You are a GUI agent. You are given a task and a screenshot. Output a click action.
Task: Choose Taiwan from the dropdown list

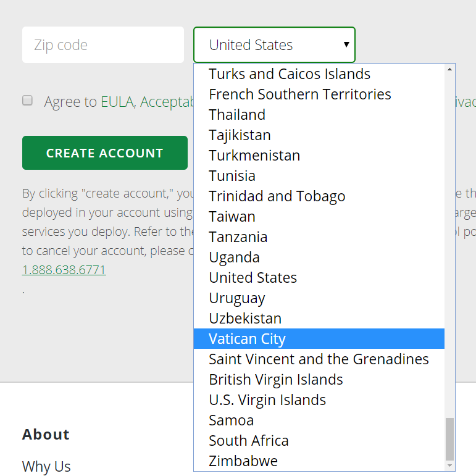tap(232, 217)
